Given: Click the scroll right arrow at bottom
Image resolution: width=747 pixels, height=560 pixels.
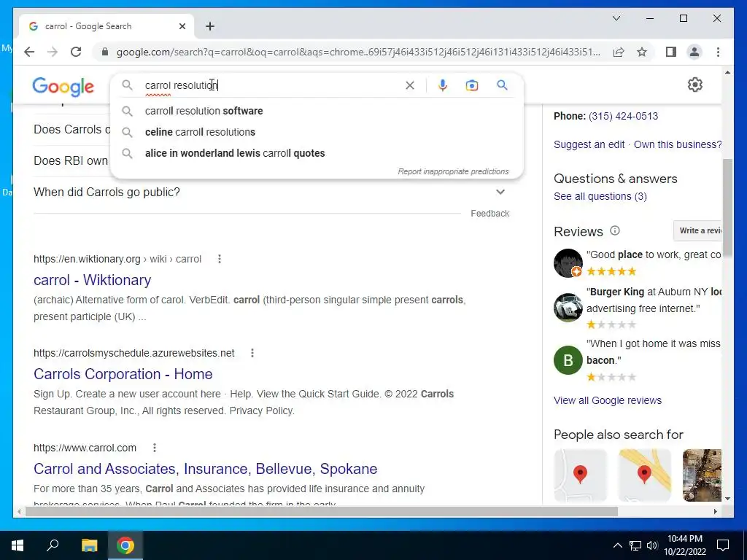Looking at the screenshot, I should pos(715,512).
